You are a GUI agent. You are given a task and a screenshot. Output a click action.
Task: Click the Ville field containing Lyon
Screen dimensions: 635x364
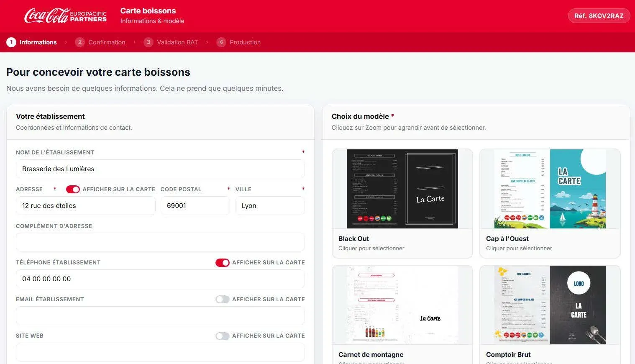(x=270, y=206)
